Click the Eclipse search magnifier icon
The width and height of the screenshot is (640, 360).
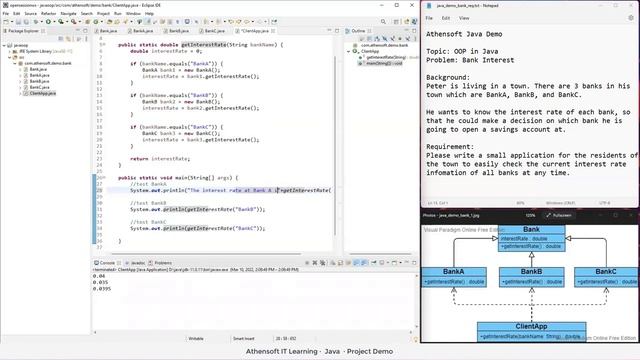[x=383, y=22]
